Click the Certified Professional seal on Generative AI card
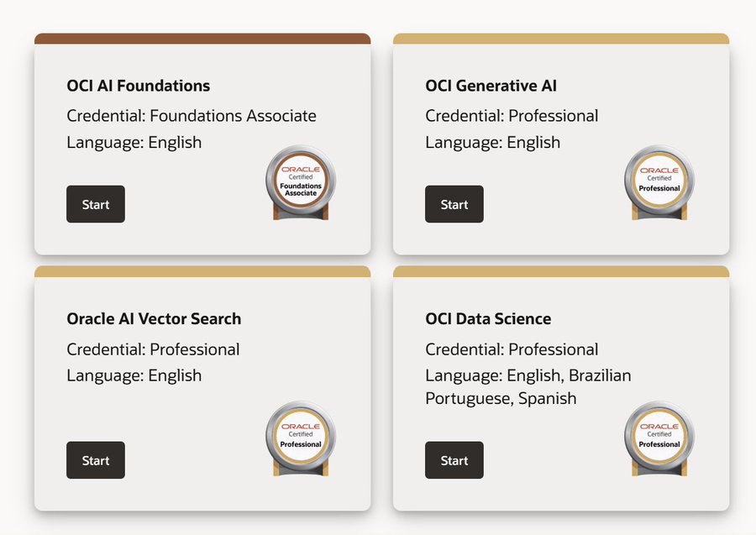Image resolution: width=756 pixels, height=535 pixels. 659,185
